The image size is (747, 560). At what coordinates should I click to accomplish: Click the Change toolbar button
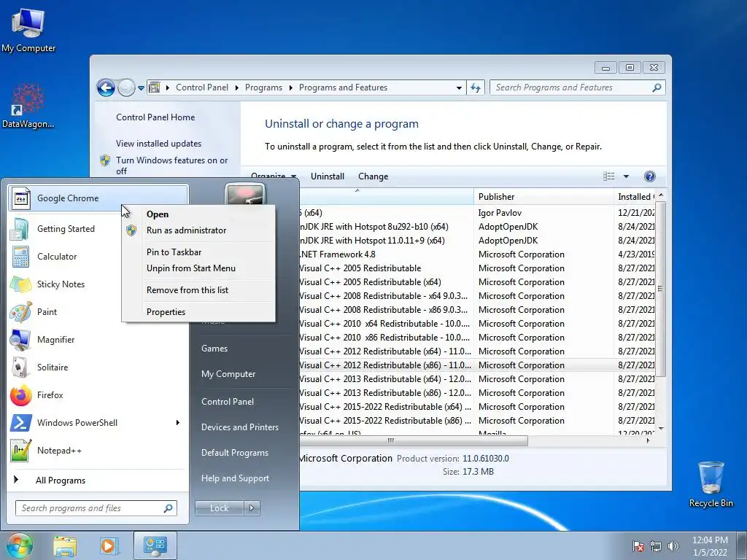point(373,176)
